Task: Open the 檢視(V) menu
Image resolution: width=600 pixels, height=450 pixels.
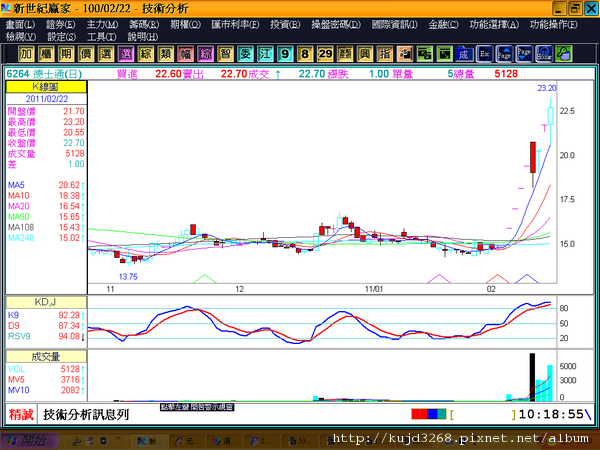Action: pyautogui.click(x=21, y=37)
